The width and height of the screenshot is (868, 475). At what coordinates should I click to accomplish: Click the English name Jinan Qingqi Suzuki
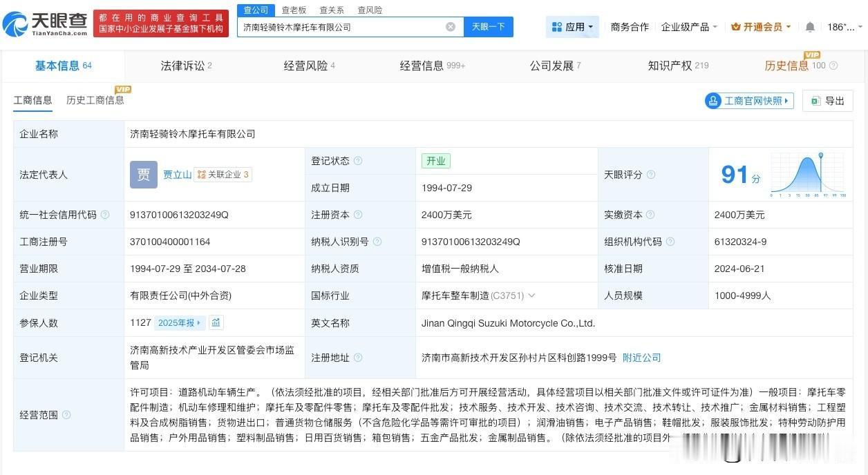click(x=508, y=323)
